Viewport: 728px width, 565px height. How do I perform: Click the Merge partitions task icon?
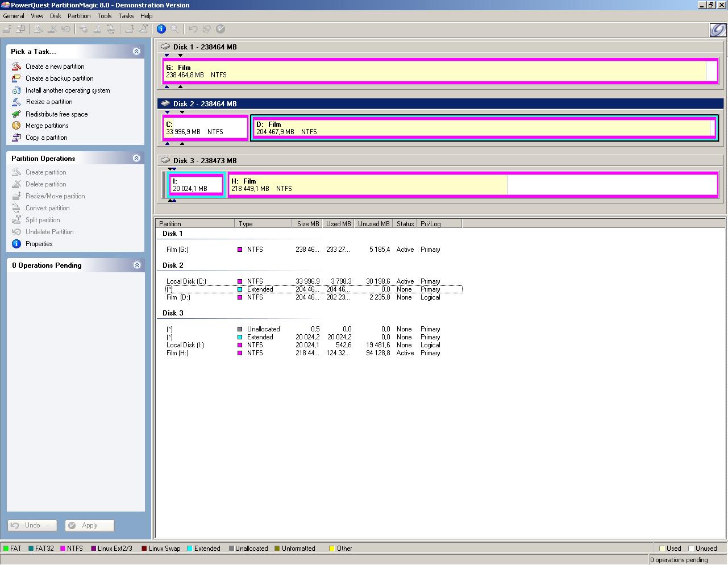(16, 126)
